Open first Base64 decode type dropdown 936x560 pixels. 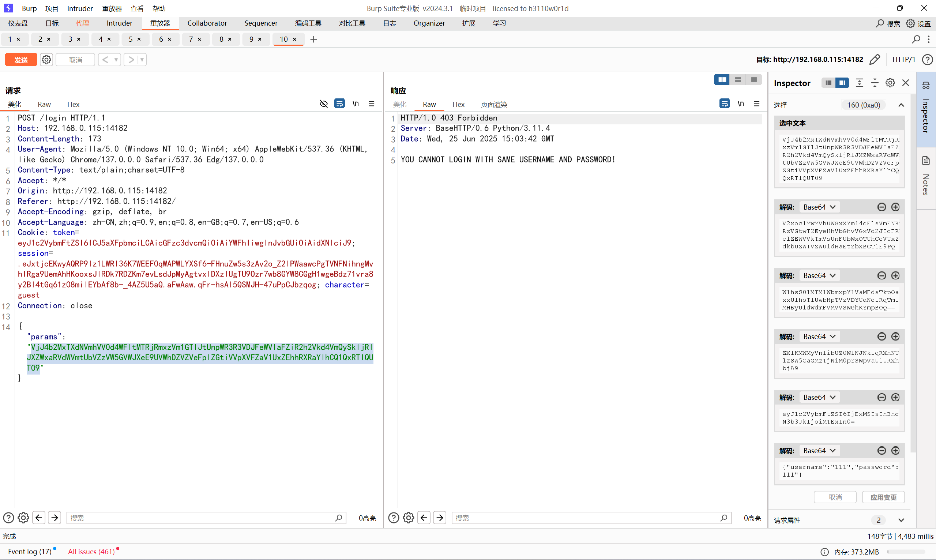tap(819, 207)
